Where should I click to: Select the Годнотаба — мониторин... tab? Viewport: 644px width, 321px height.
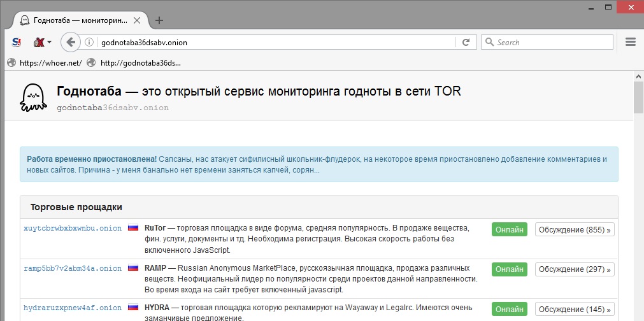click(80, 20)
